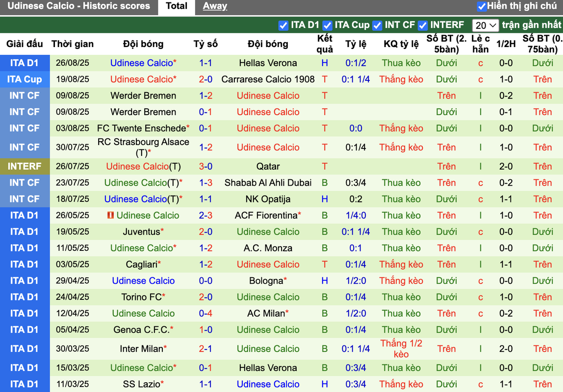This screenshot has height=392, width=563.
Task: Click Cagliari team name
Action: point(141,264)
